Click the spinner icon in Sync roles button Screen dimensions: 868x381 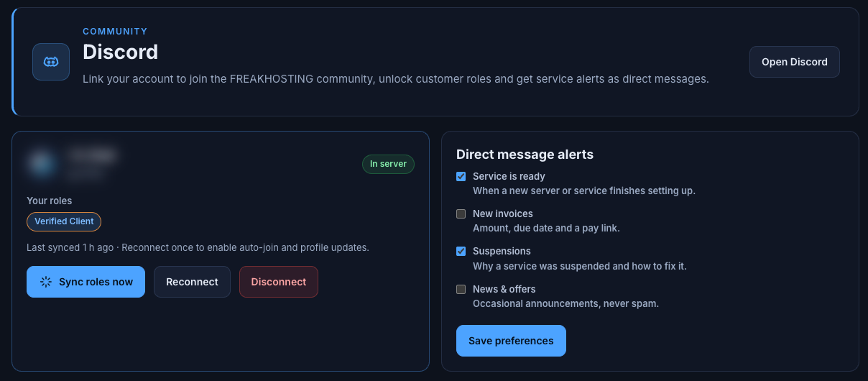(46, 282)
